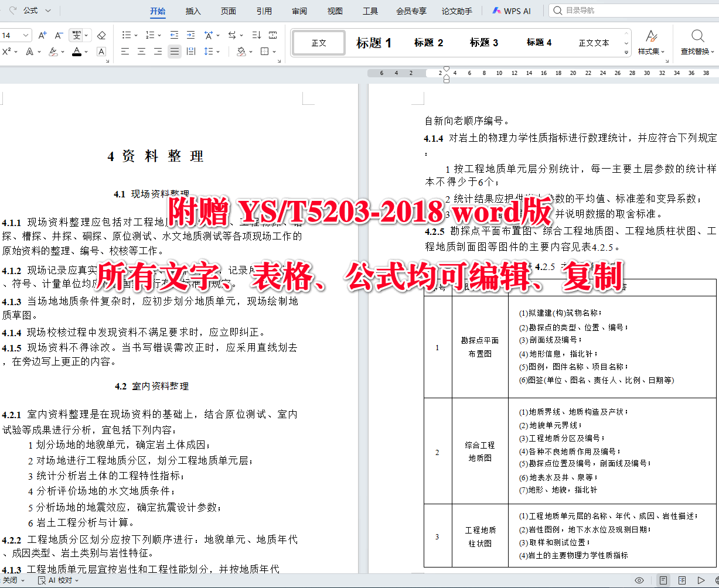Open the Chinese layout character scaling tool
This screenshot has width=719, height=588.
pos(209,35)
